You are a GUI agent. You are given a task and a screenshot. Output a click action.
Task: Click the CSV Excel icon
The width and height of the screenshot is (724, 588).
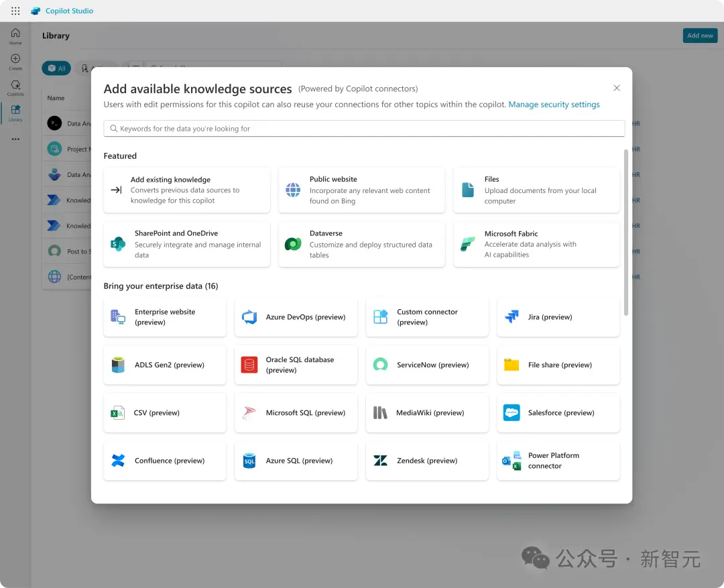(x=117, y=412)
